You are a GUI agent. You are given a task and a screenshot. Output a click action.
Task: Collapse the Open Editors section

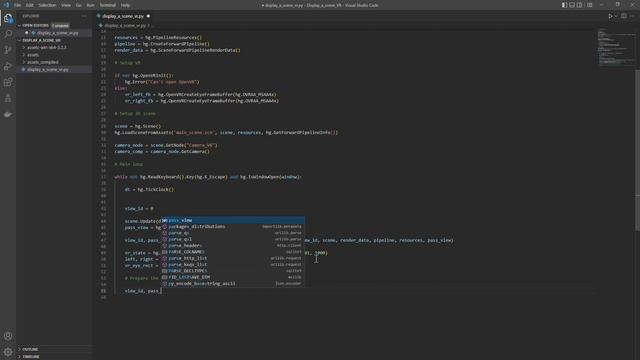(x=19, y=25)
